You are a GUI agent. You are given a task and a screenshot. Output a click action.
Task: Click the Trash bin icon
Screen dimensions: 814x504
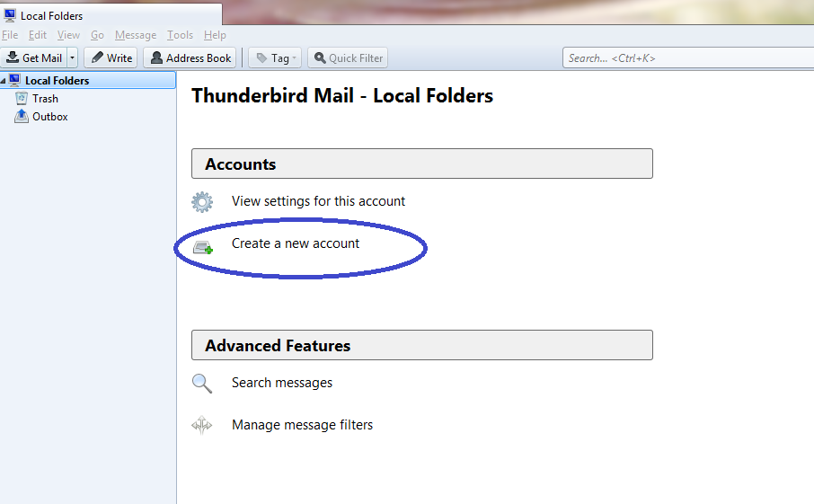(22, 98)
